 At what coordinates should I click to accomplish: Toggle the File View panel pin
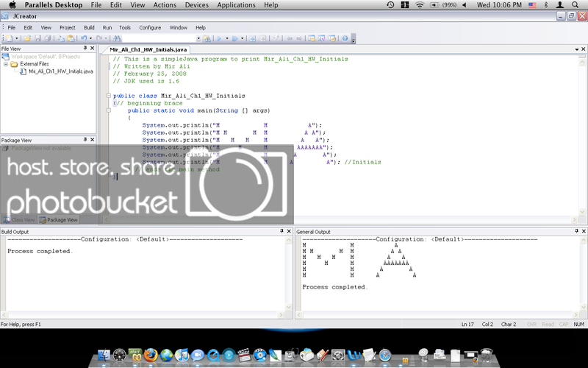tap(85, 49)
